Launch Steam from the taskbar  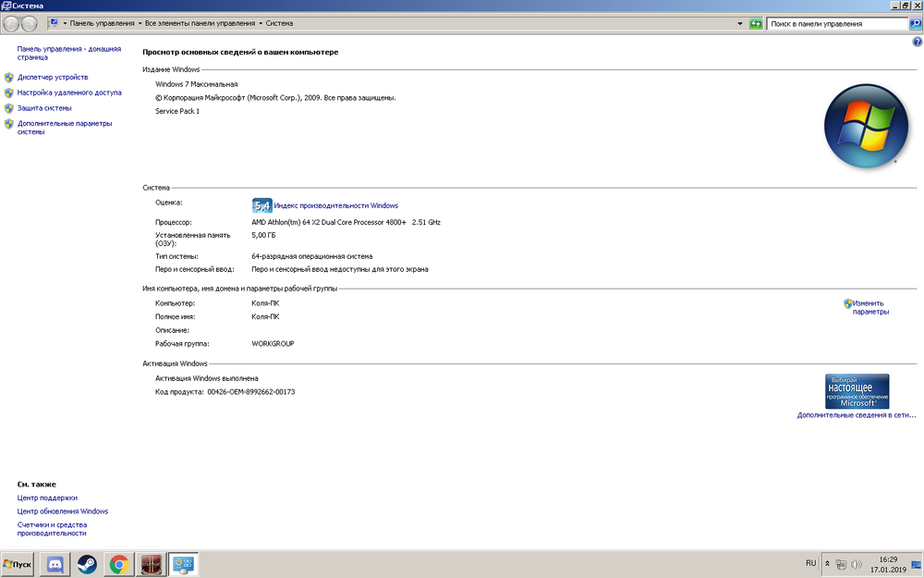coord(87,564)
